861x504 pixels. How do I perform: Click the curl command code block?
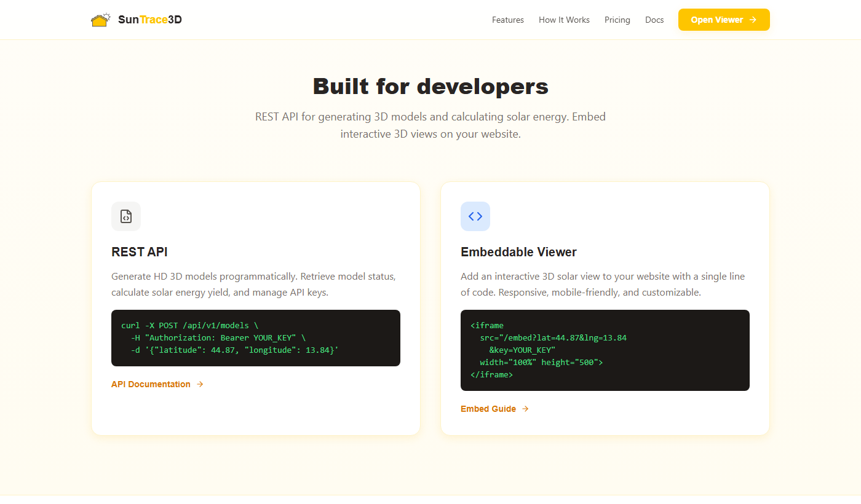(255, 338)
